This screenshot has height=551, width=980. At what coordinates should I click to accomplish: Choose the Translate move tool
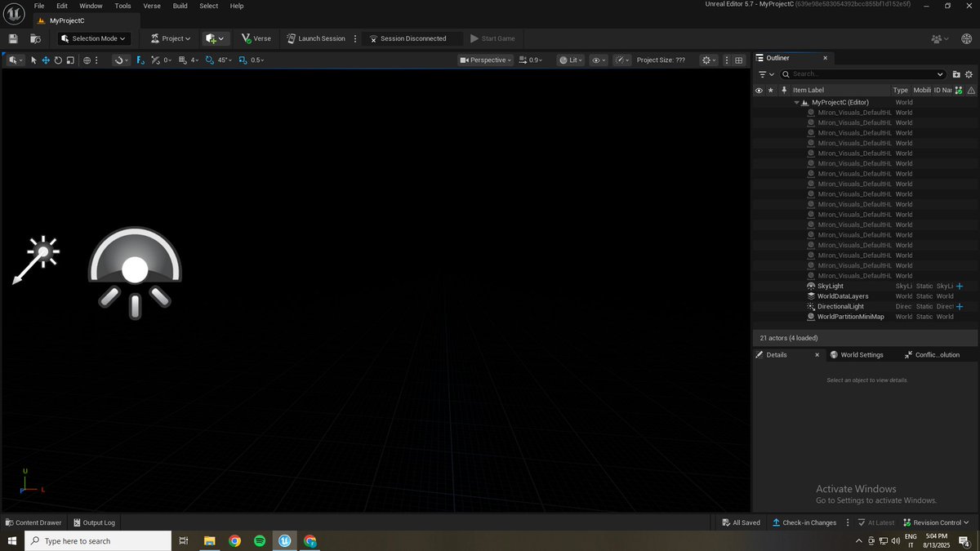coord(46,60)
